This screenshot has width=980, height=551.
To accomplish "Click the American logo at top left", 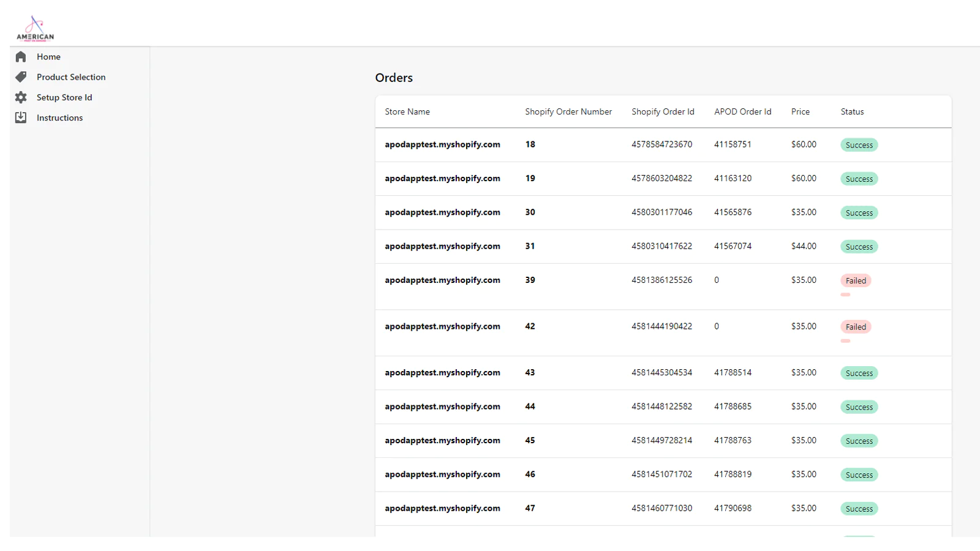I will coord(35,28).
